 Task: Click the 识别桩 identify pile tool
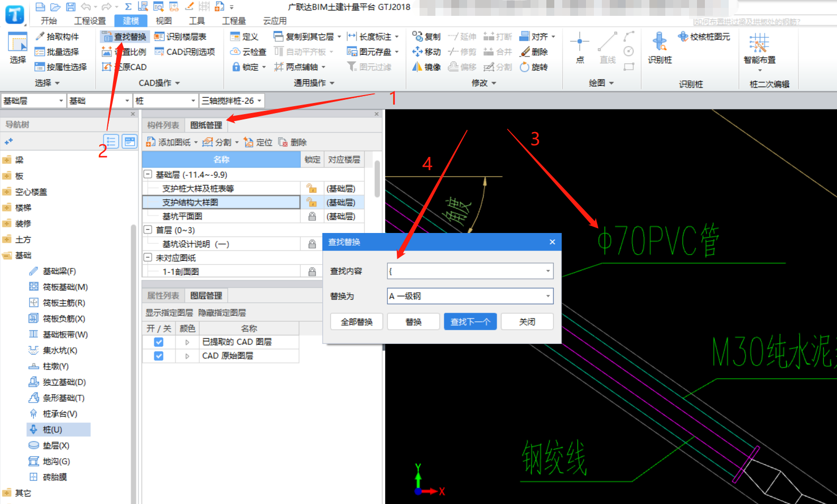pos(660,48)
